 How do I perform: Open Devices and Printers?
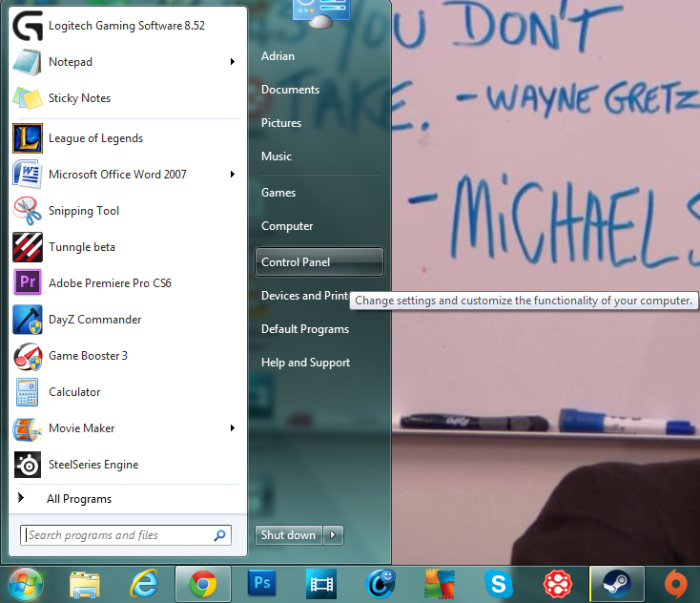(x=304, y=296)
